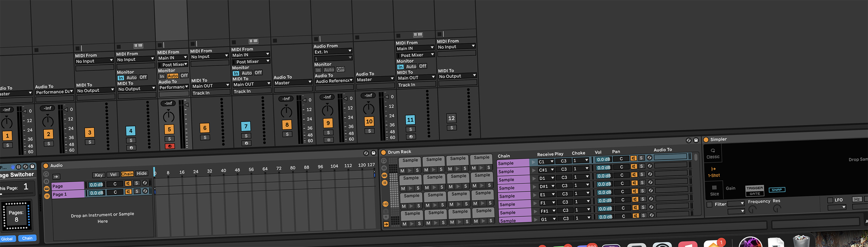The width and height of the screenshot is (868, 247).
Task: Open Simpler Filter type dropdown
Action: click(736, 204)
